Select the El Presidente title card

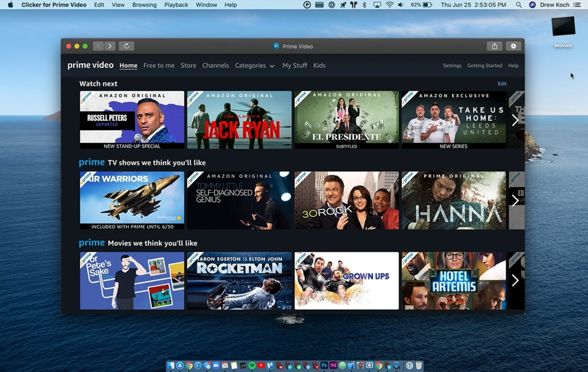(x=347, y=120)
